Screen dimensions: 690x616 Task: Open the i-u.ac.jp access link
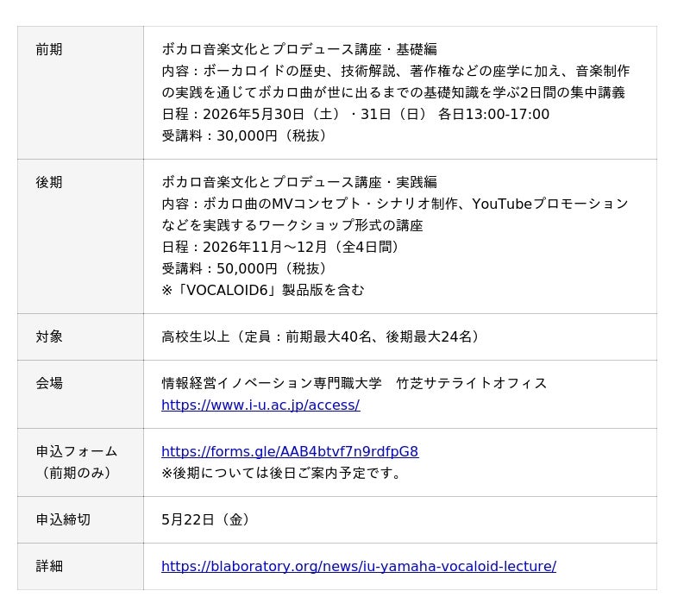pos(260,405)
